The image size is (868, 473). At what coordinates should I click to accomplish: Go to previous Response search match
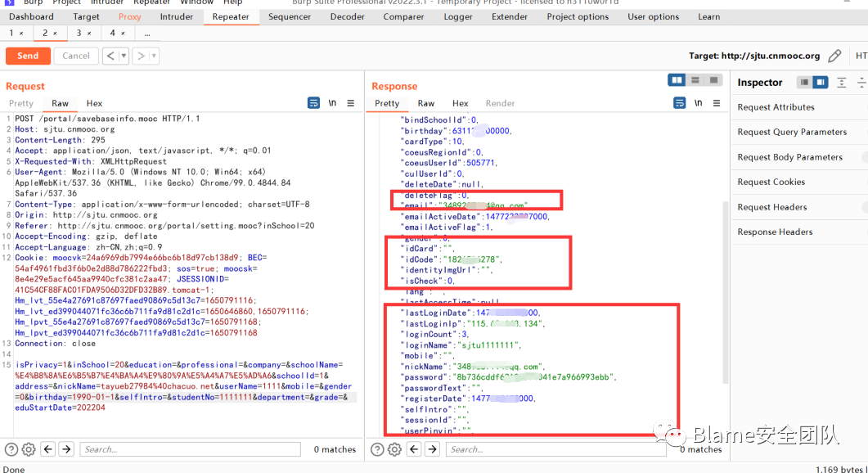(414, 449)
